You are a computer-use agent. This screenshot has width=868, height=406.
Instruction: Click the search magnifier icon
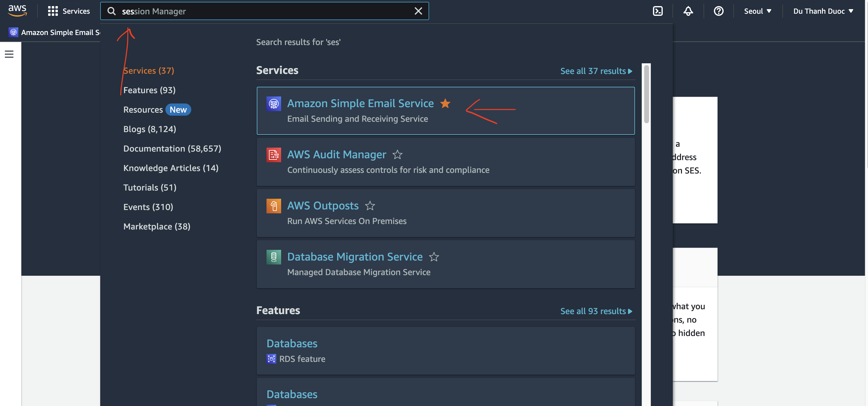click(111, 11)
